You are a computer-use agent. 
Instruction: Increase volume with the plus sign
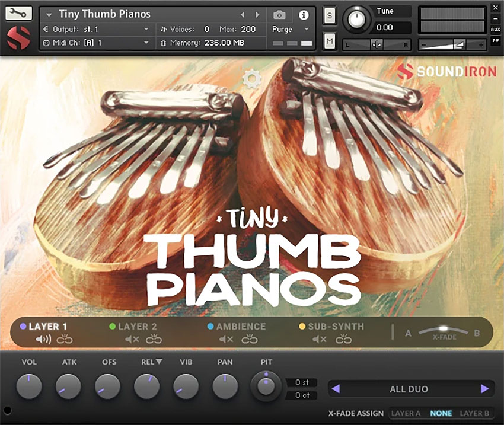481,45
